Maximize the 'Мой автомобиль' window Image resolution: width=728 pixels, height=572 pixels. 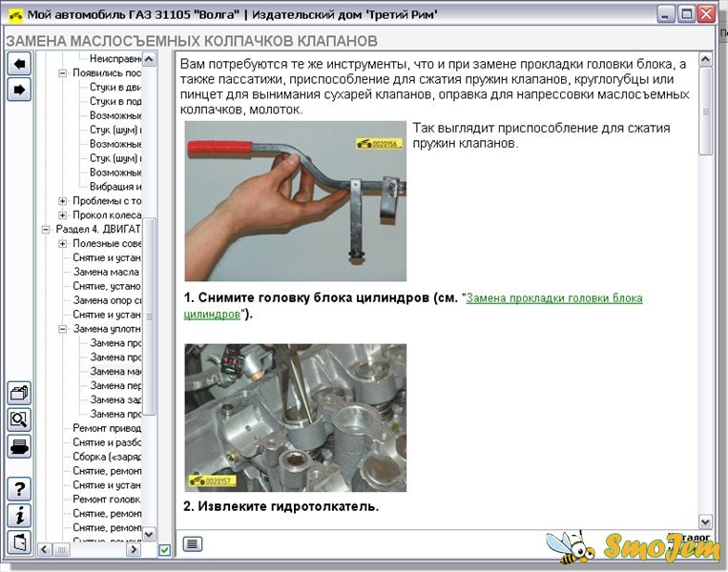tap(686, 14)
